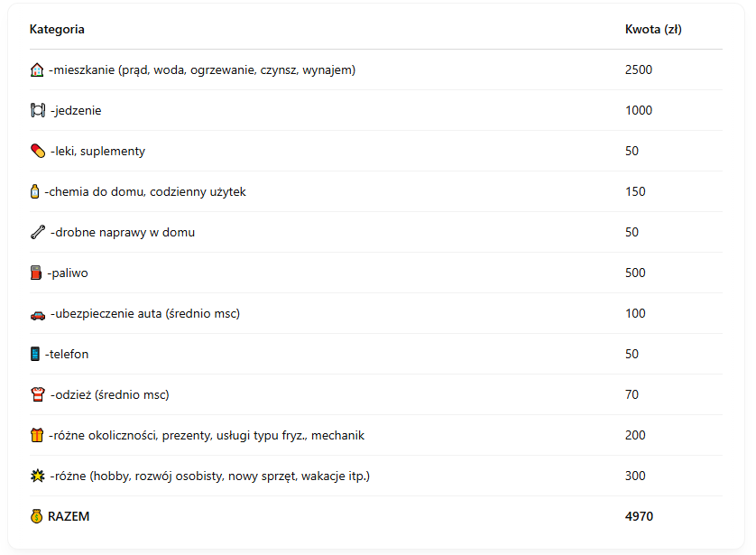Image resolution: width=756 pixels, height=555 pixels.
Task: Click the 2500 amount for mieszkanie
Action: [x=638, y=69]
